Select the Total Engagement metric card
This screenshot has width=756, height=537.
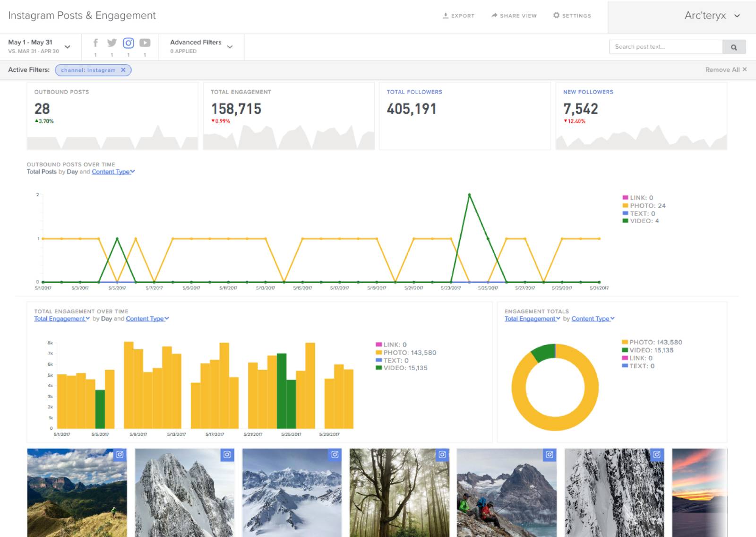pos(289,116)
